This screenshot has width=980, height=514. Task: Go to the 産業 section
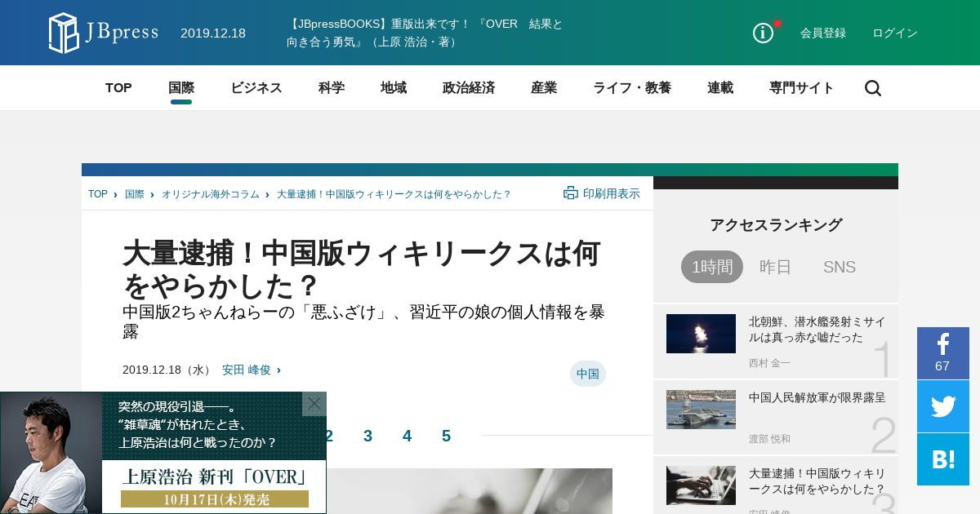pyautogui.click(x=544, y=88)
